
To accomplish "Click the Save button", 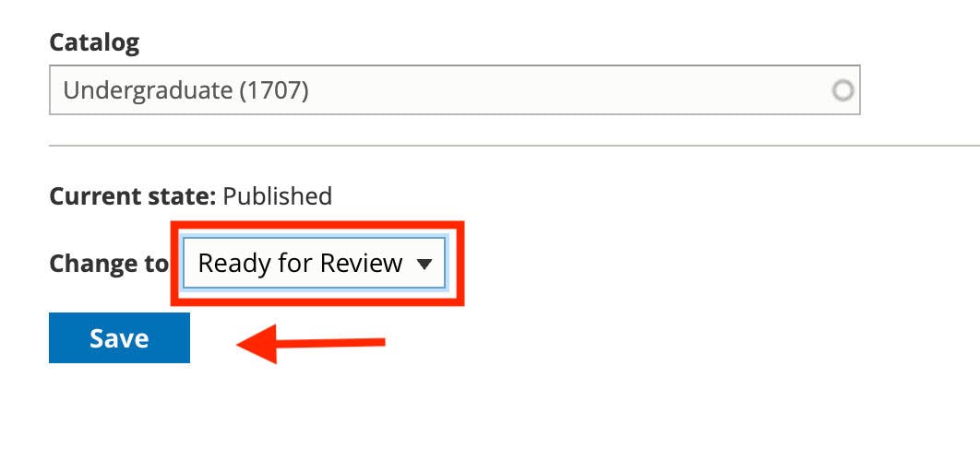I will tap(119, 337).
